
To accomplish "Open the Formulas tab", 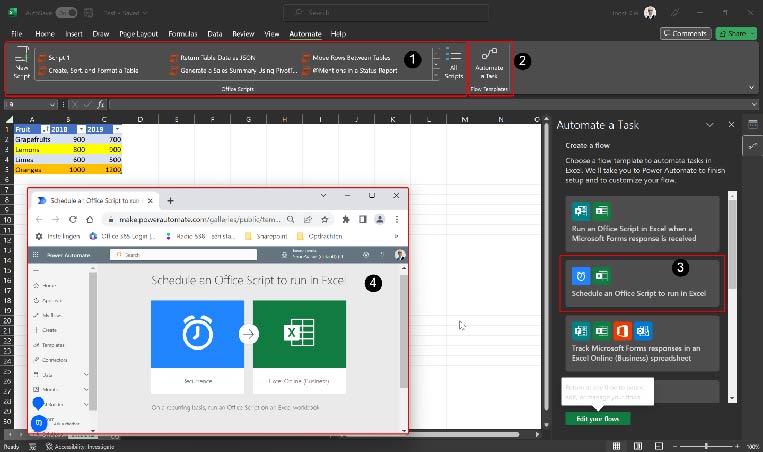I will pyautogui.click(x=183, y=34).
